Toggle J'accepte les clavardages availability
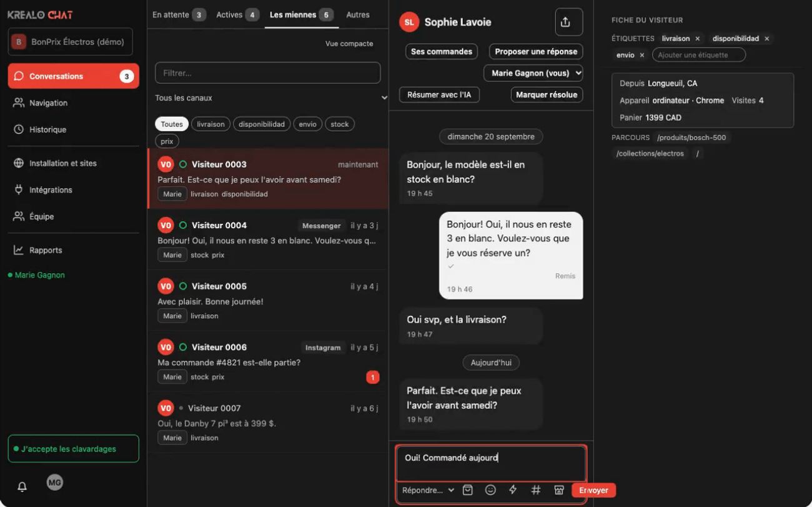The image size is (812, 507). [x=74, y=449]
